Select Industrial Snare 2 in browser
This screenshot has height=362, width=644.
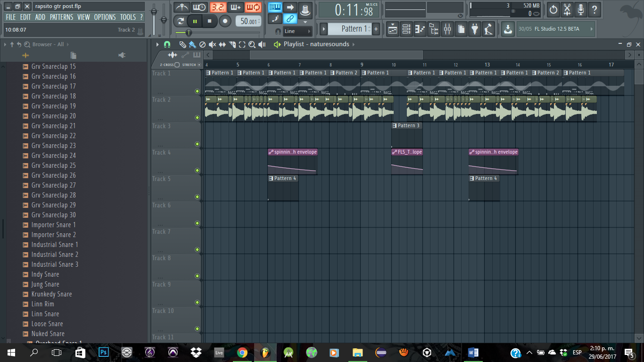(55, 255)
